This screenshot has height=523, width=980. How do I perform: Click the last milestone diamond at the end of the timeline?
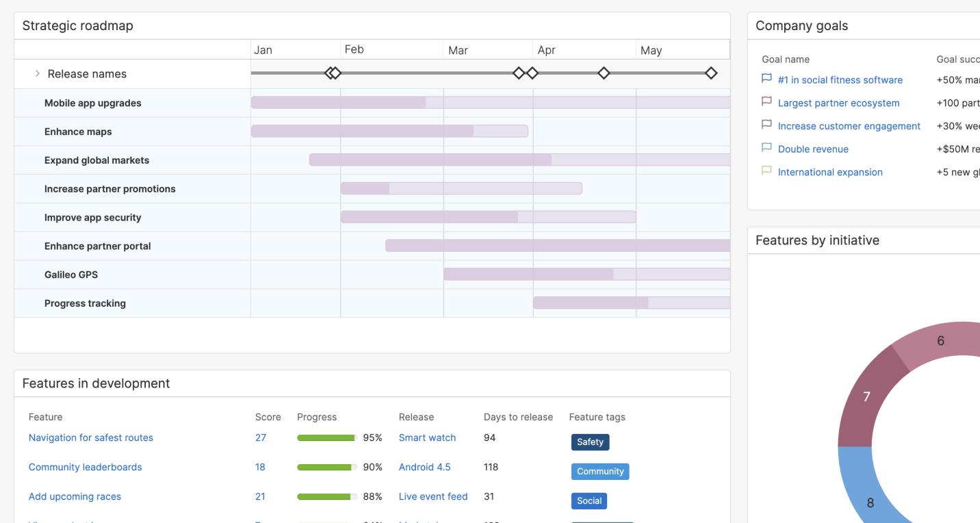coord(711,73)
